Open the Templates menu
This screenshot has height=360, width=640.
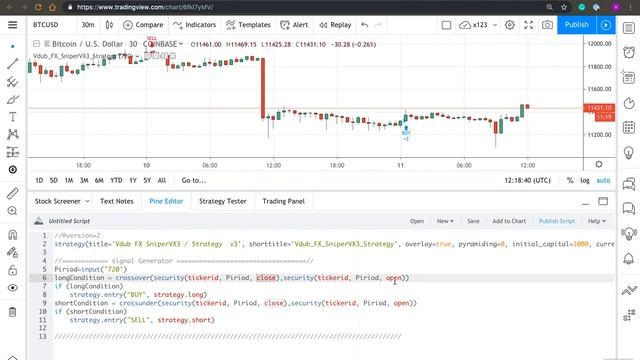(248, 25)
